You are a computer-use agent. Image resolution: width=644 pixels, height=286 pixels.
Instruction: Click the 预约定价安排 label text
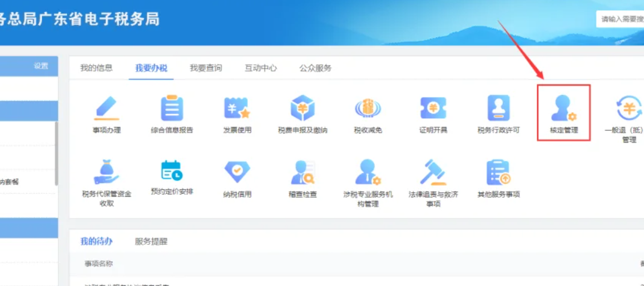(x=172, y=191)
